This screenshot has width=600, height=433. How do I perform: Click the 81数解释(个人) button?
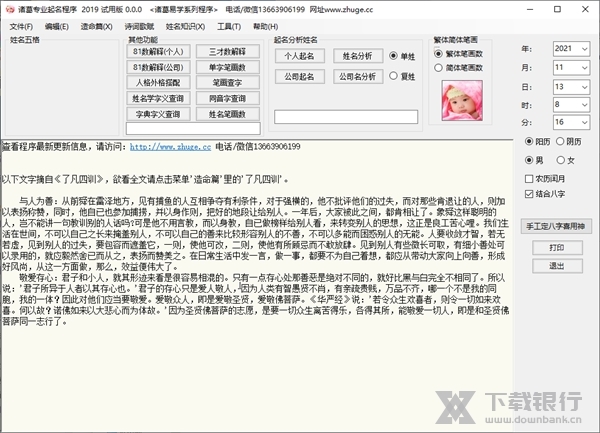tap(158, 52)
